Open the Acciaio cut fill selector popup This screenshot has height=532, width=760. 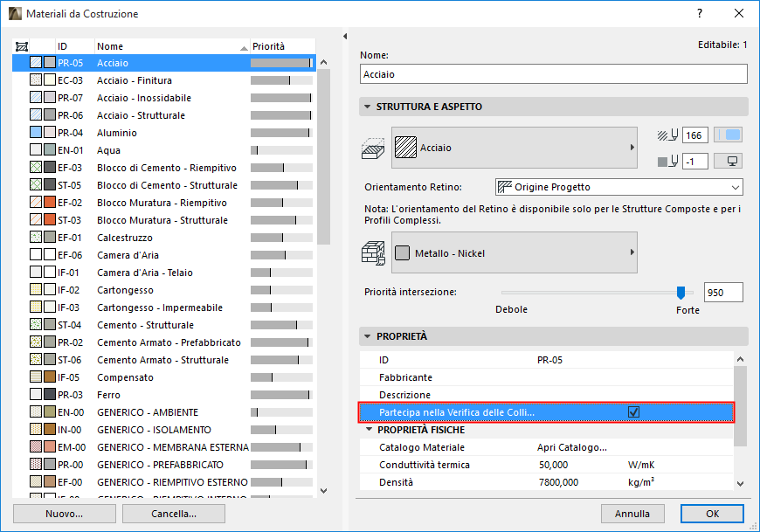click(x=515, y=148)
